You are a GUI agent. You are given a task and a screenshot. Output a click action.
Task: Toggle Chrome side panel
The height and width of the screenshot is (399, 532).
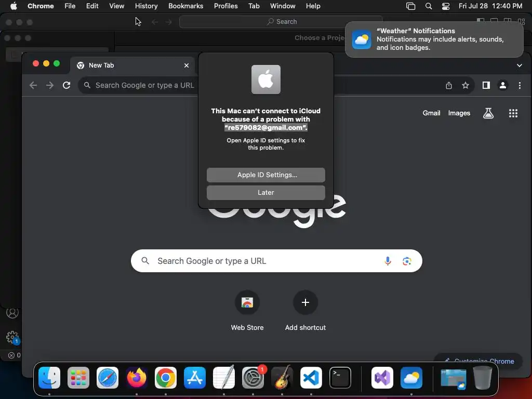coord(486,86)
